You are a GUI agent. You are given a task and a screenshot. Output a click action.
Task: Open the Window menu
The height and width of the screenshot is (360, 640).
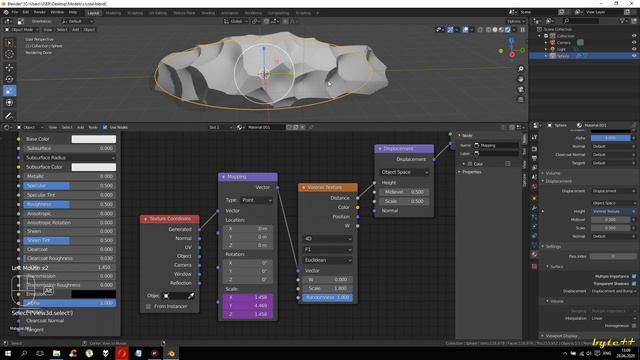pos(57,12)
